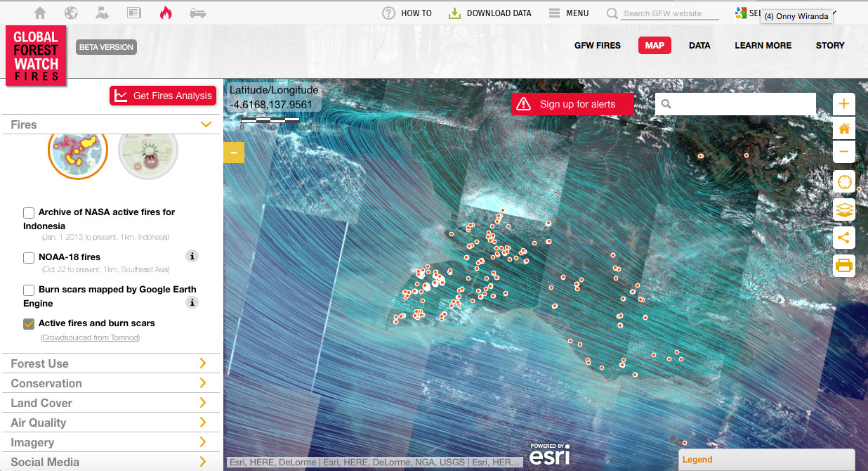The height and width of the screenshot is (471, 868).
Task: Collapse the Fires section
Action: [x=205, y=124]
